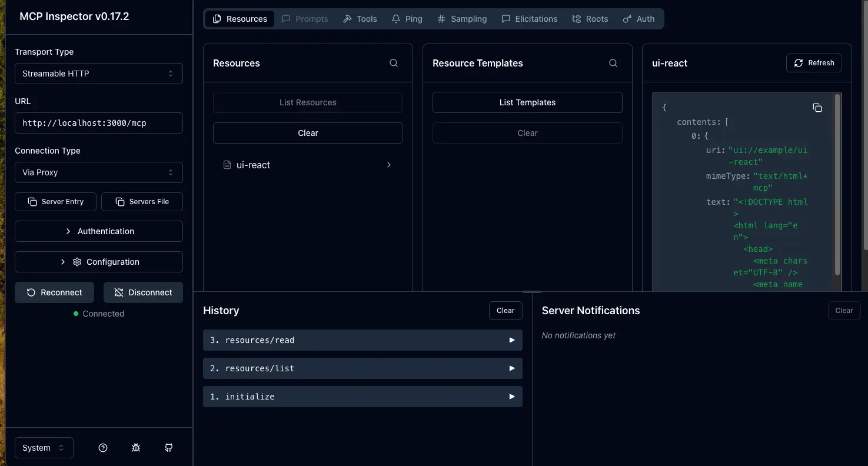Click the page vertical scrollbar
Viewport: 868px width, 466px height.
[865, 125]
